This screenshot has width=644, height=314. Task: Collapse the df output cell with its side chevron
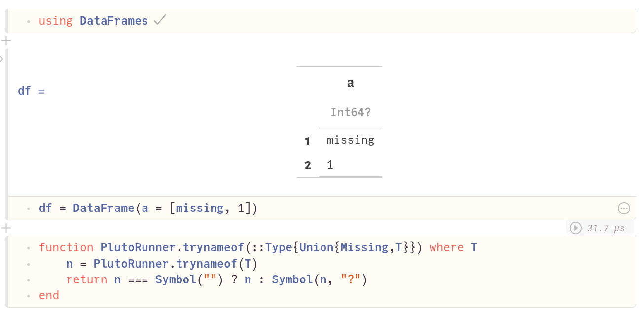pyautogui.click(x=2, y=58)
